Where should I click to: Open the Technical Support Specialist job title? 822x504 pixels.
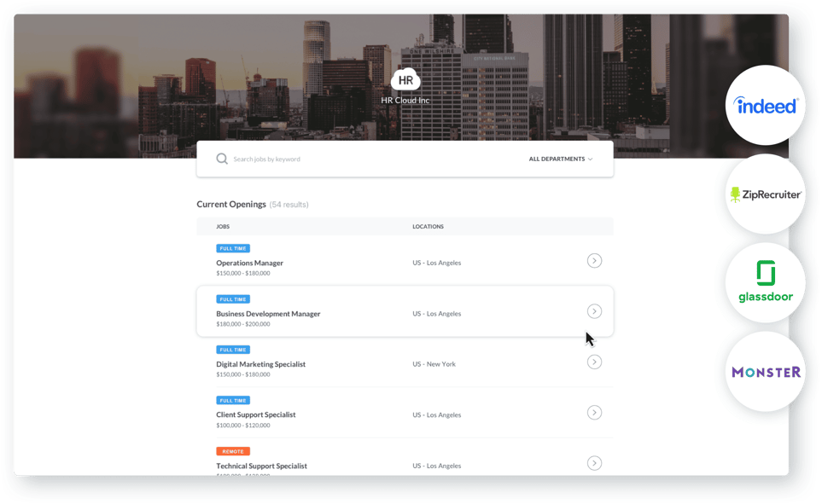point(261,466)
